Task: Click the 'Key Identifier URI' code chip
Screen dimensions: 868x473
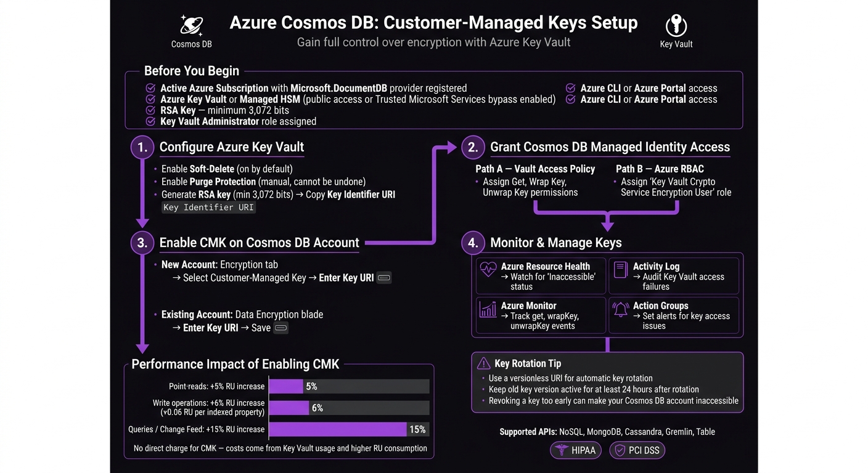Action: (x=208, y=208)
